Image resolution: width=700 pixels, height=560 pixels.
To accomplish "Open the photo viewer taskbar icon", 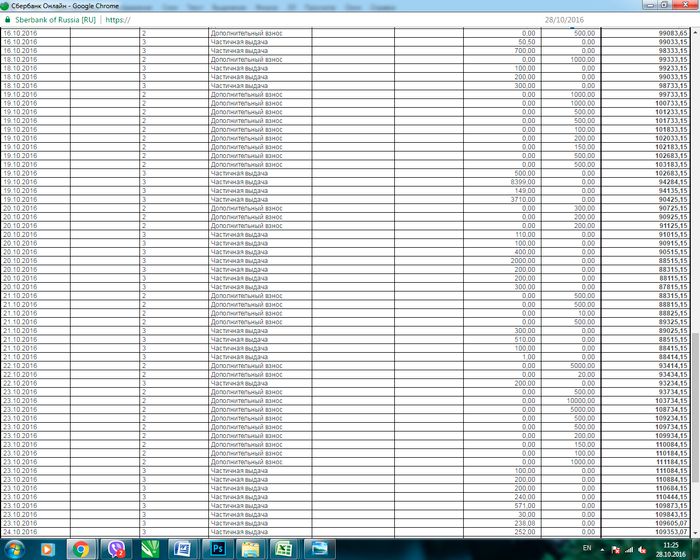I will [319, 549].
